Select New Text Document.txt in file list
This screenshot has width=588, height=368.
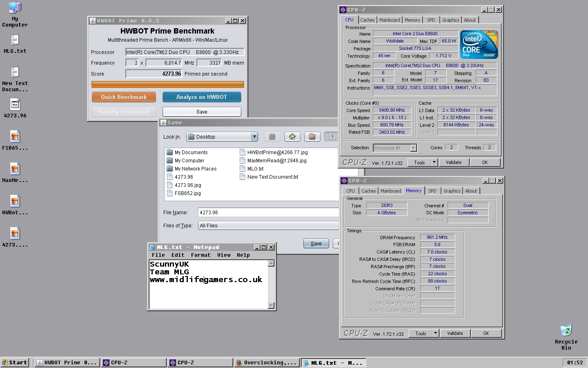point(269,177)
